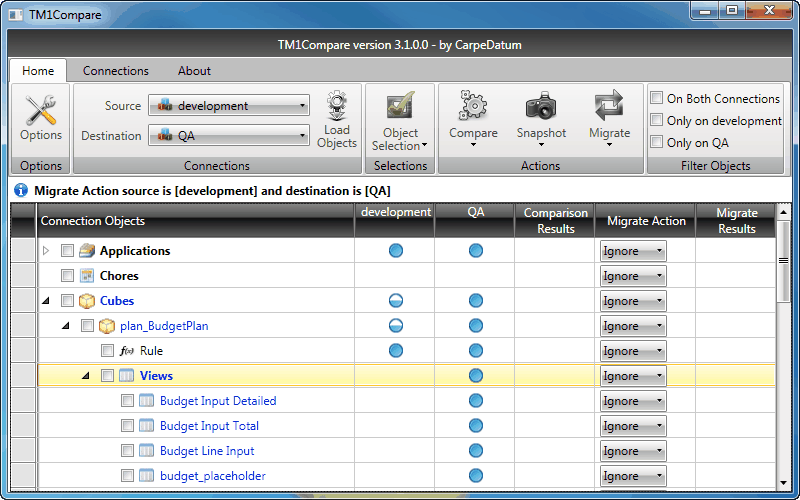Collapse the Cubes tree node
Viewport: 800px width, 500px height.
(46, 301)
